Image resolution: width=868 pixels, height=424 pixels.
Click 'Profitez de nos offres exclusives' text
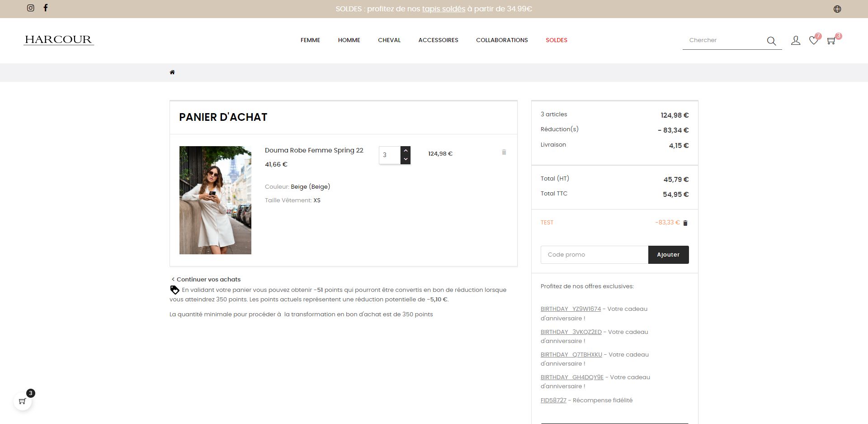click(587, 286)
